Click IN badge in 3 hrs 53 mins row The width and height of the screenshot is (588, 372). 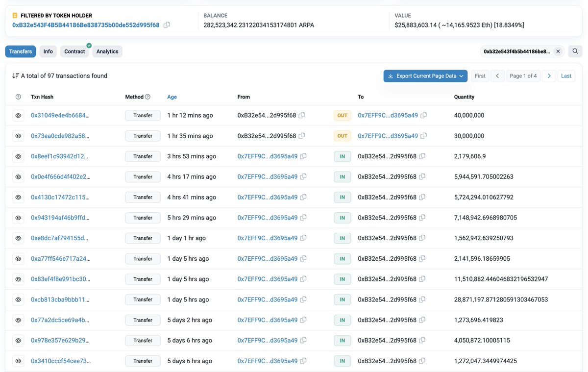(342, 156)
